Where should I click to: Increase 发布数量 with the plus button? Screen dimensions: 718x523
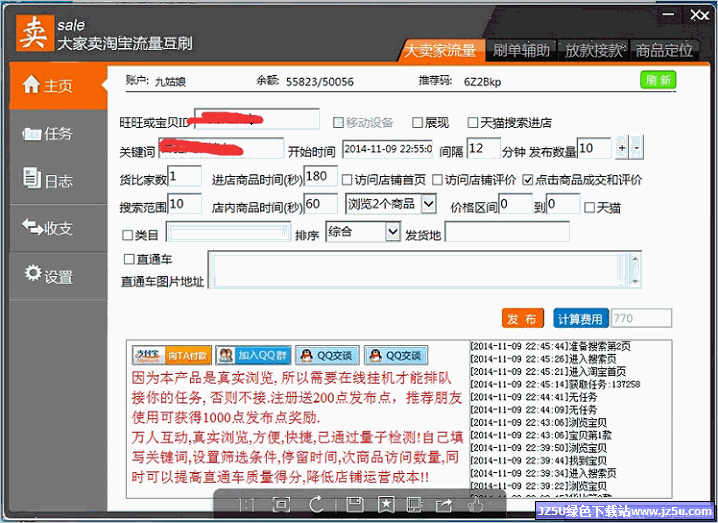tap(622, 147)
